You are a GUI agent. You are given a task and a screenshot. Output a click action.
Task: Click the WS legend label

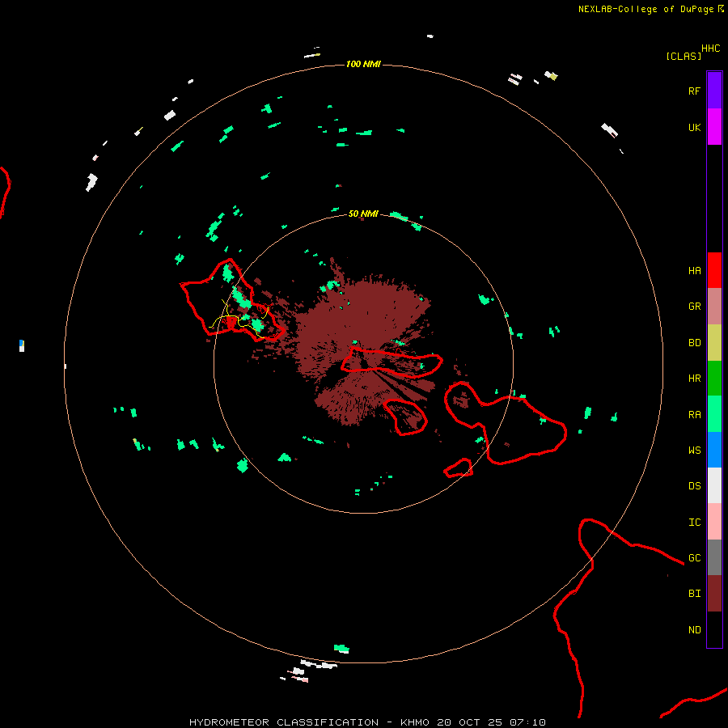coord(694,450)
